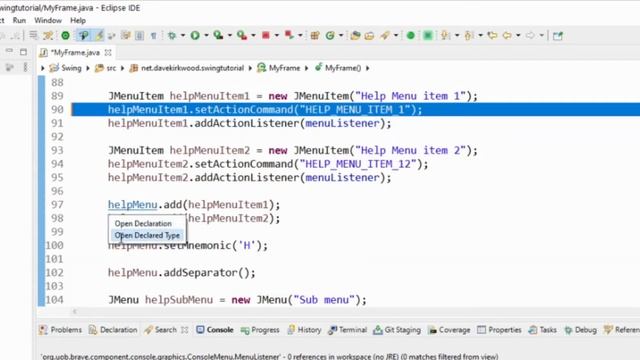This screenshot has height=360, width=640.
Task: Expand breadcrumb arrow after the MyFrame() constructor
Action: [367, 68]
